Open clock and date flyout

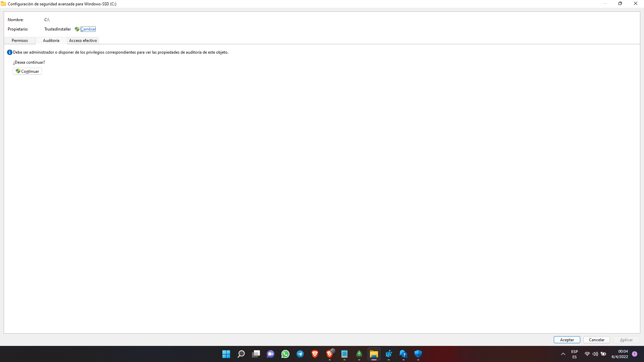coord(620,354)
